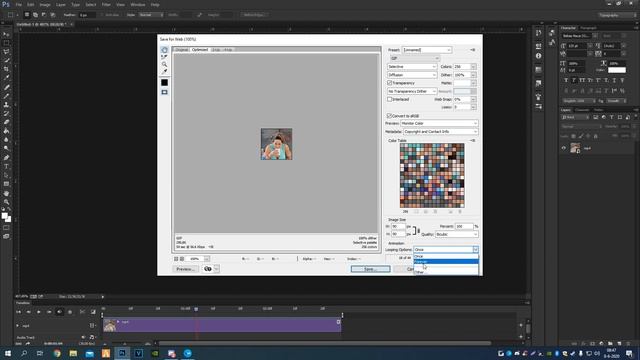Play the timeline with the play button

(x=39, y=312)
